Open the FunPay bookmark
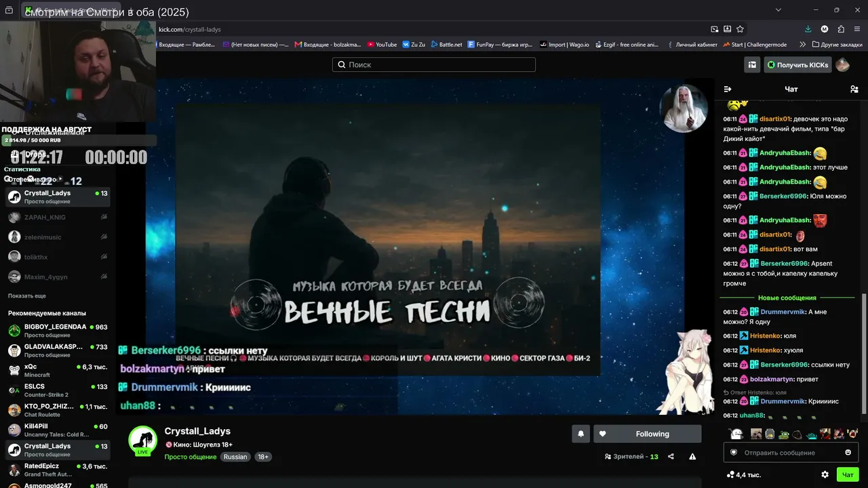Viewport: 868px width, 488px height. click(500, 45)
